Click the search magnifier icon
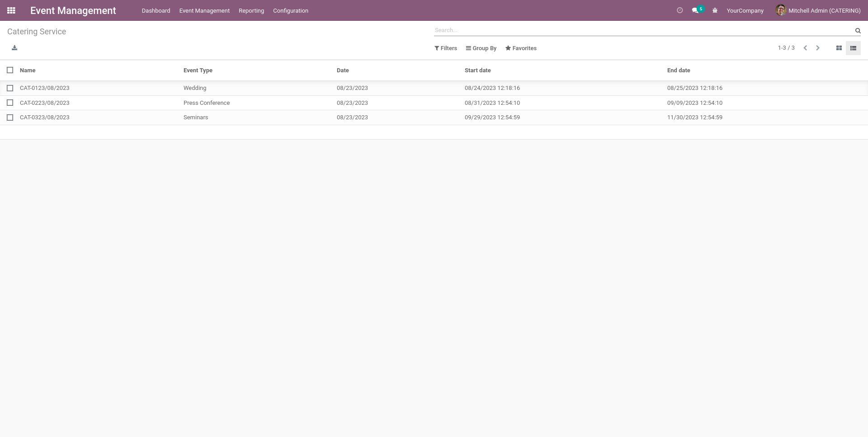Screen dimensions: 868x437 coord(858,30)
